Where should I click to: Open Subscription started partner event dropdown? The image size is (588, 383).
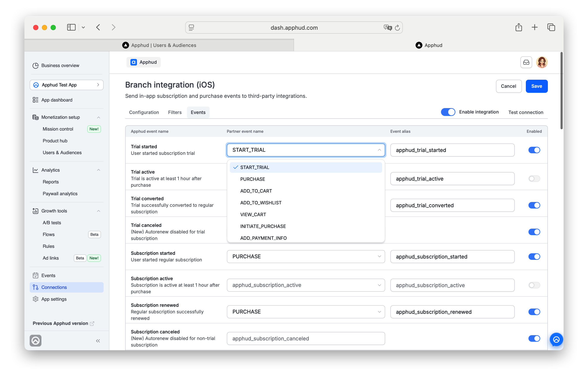pyautogui.click(x=306, y=256)
